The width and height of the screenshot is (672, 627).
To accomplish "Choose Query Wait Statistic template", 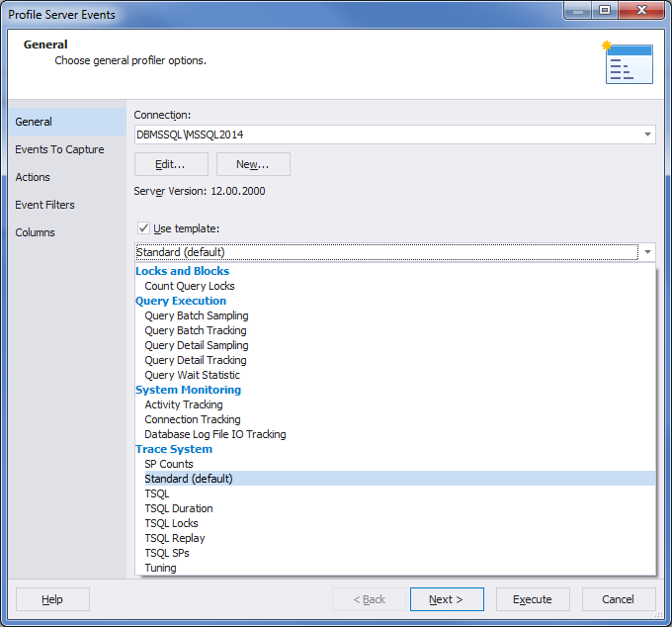I will (395, 375).
